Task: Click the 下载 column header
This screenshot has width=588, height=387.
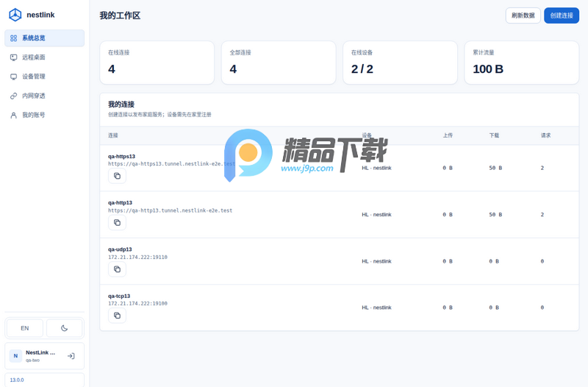Action: tap(494, 135)
